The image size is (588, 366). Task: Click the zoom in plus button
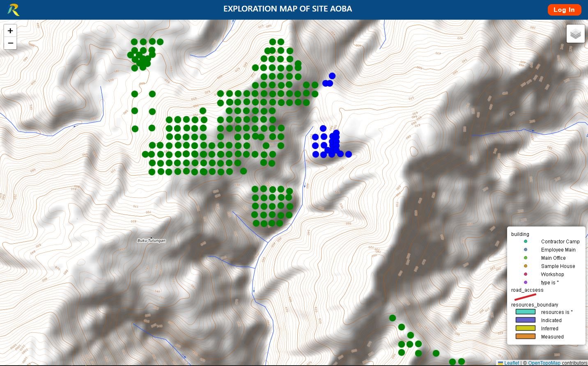10,31
